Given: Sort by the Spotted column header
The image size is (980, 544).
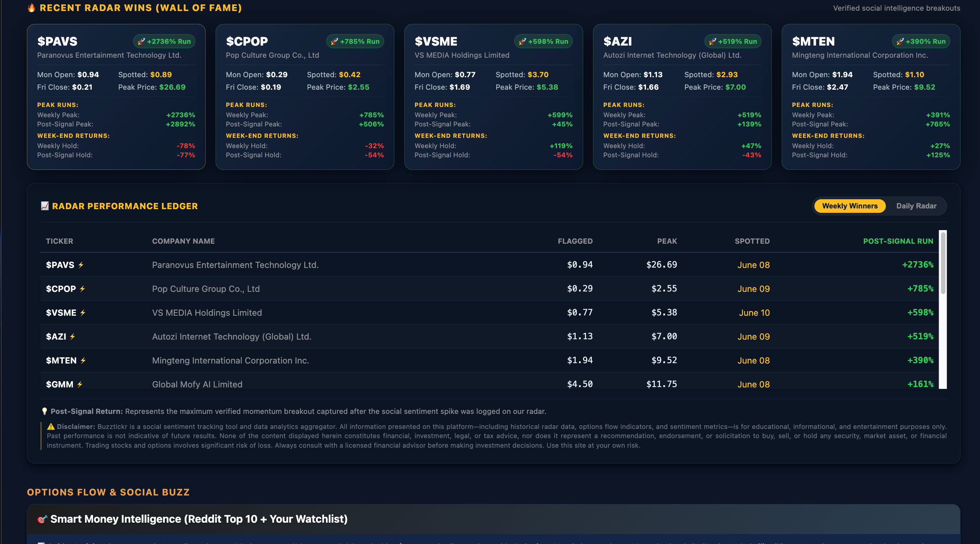Looking at the screenshot, I should click(752, 241).
